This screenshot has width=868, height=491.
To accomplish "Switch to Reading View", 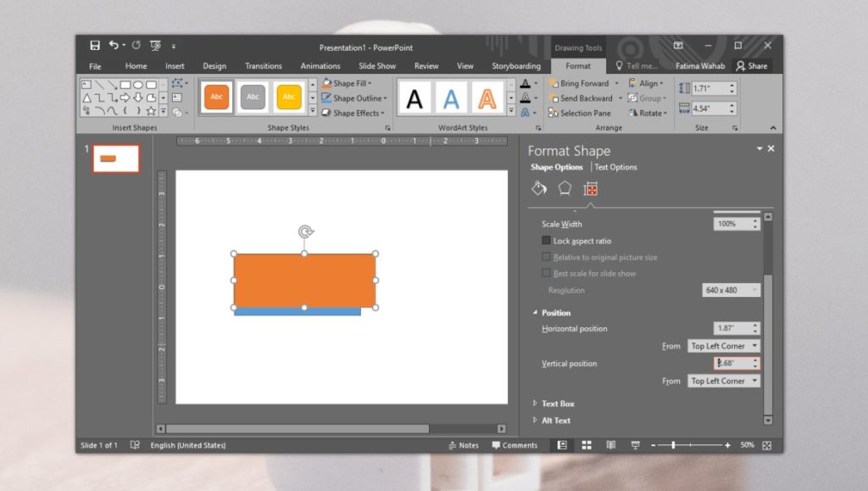I will [x=611, y=444].
